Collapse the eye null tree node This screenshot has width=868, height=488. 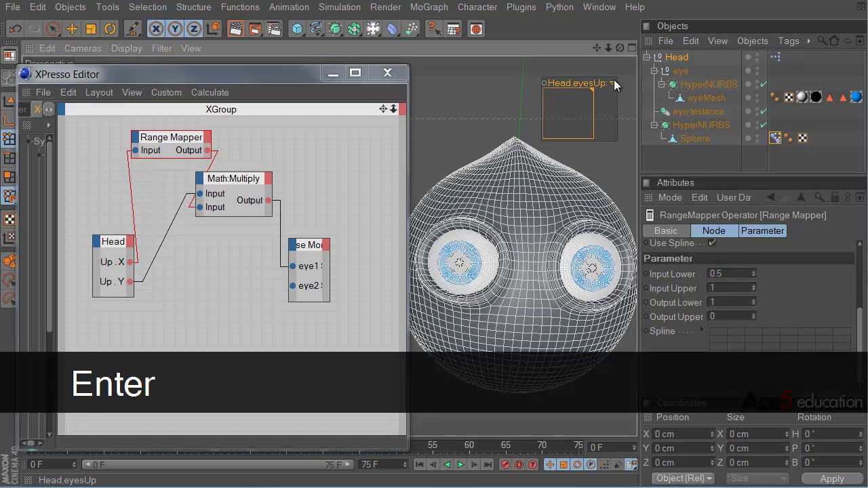pos(654,70)
